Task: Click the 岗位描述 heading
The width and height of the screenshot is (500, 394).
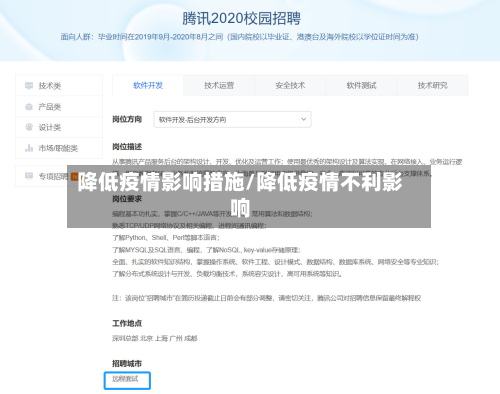Action: [x=127, y=147]
